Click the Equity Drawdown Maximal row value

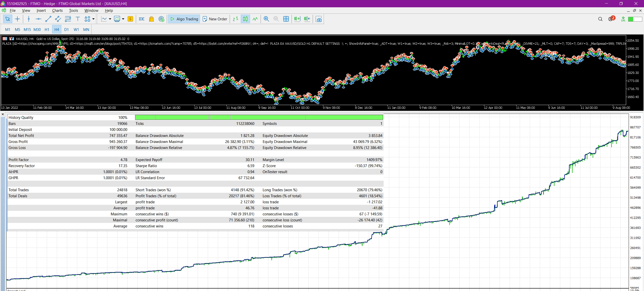(x=368, y=142)
